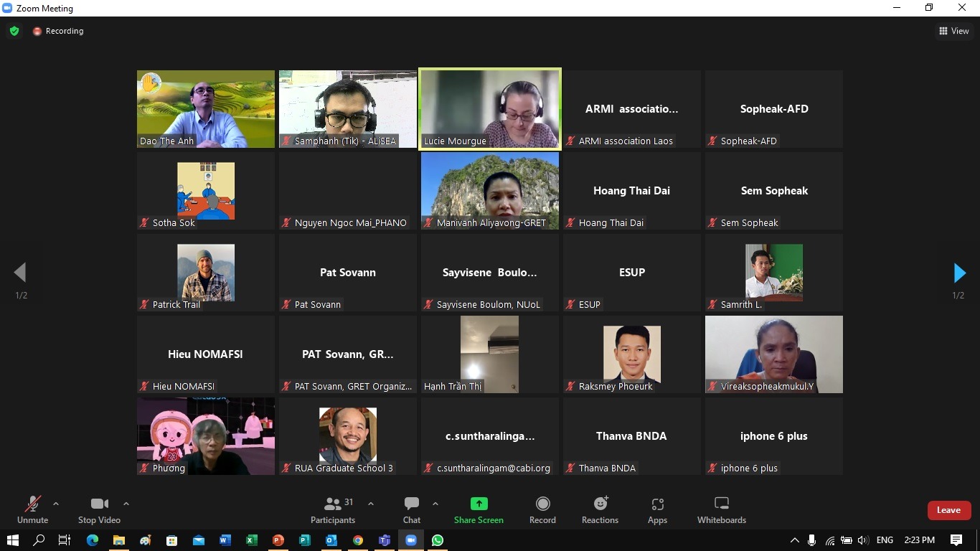Click the green encryption shield icon

tap(14, 31)
